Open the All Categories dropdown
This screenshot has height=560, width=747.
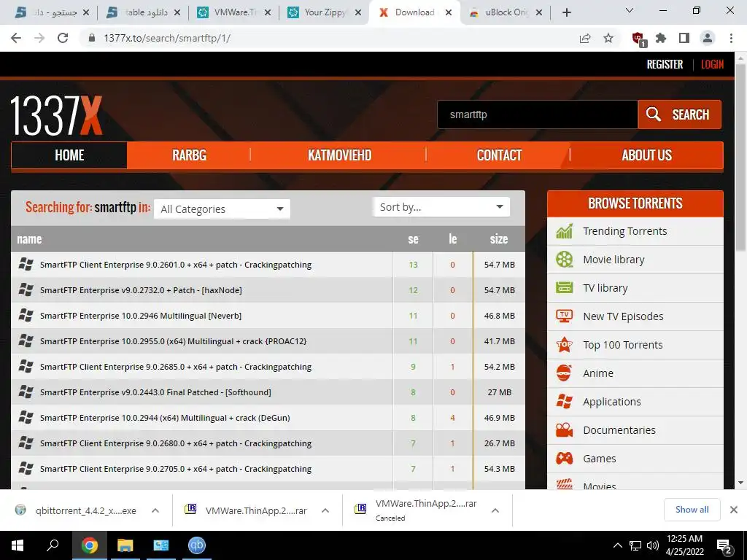coord(222,209)
